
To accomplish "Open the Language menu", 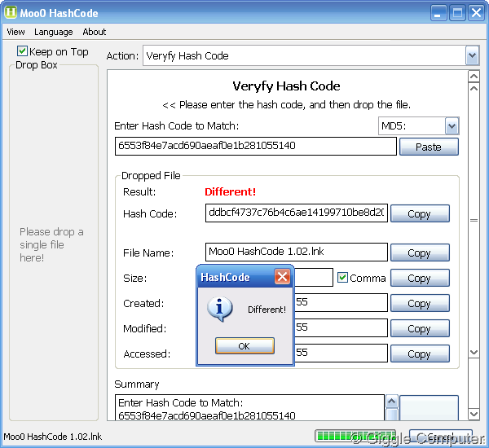I will pyautogui.click(x=53, y=32).
